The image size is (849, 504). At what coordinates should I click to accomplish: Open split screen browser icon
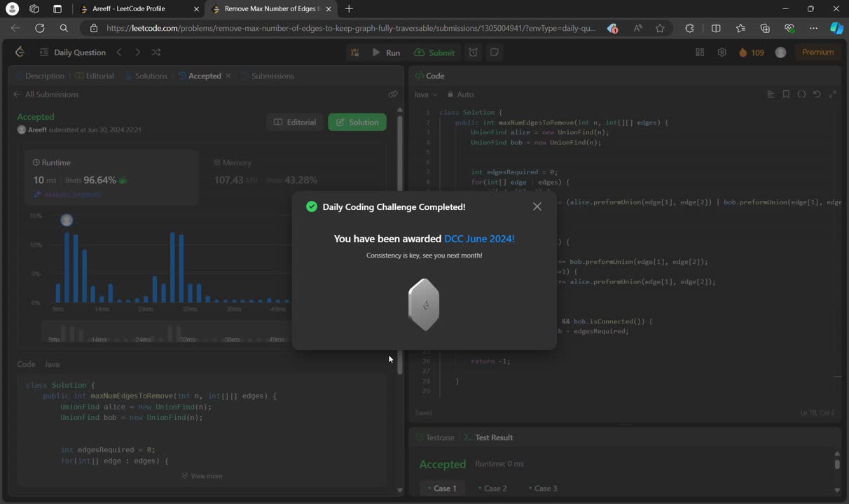click(716, 28)
